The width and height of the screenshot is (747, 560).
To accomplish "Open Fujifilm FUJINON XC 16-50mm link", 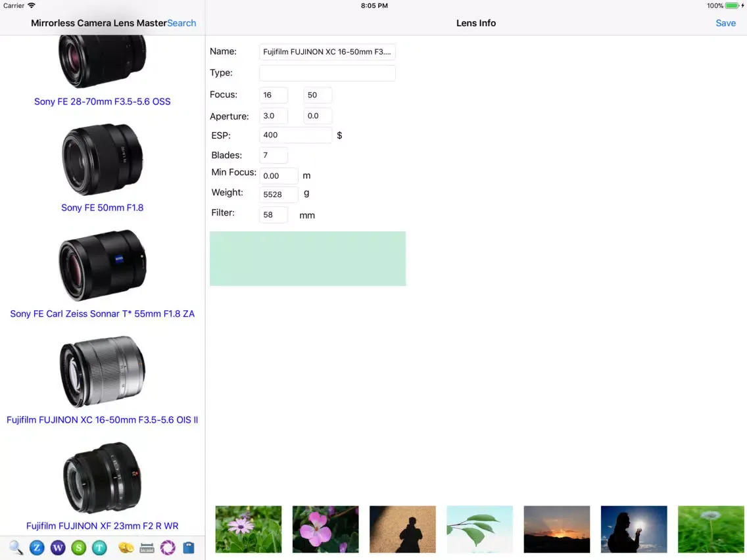I will 103,420.
